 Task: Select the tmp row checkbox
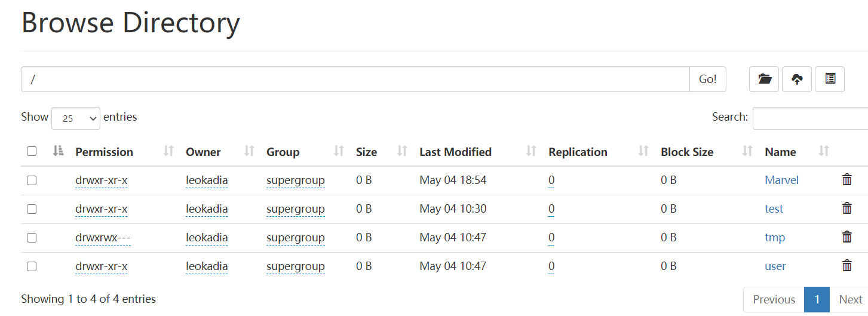tap(32, 238)
